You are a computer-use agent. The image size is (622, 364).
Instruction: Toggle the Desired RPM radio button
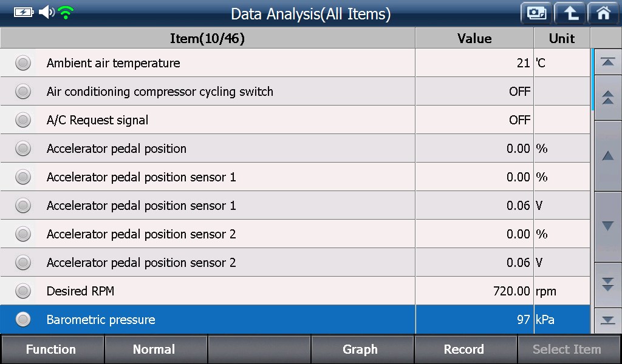(23, 291)
